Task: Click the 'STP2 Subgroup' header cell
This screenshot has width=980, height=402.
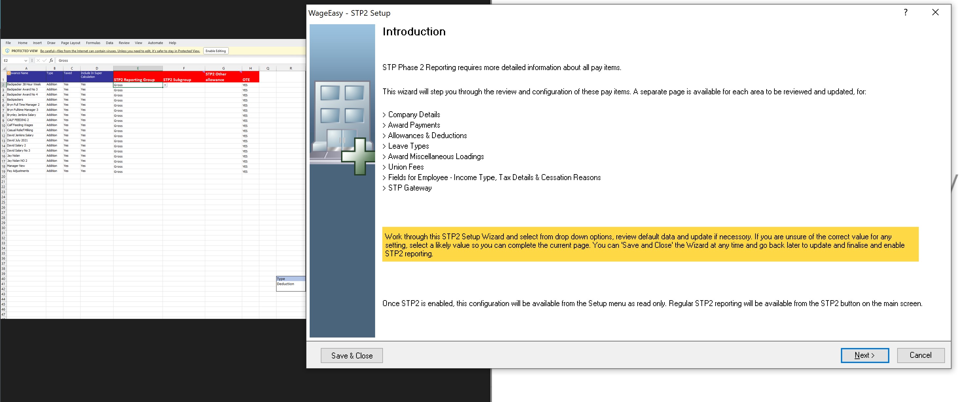Action: (184, 77)
